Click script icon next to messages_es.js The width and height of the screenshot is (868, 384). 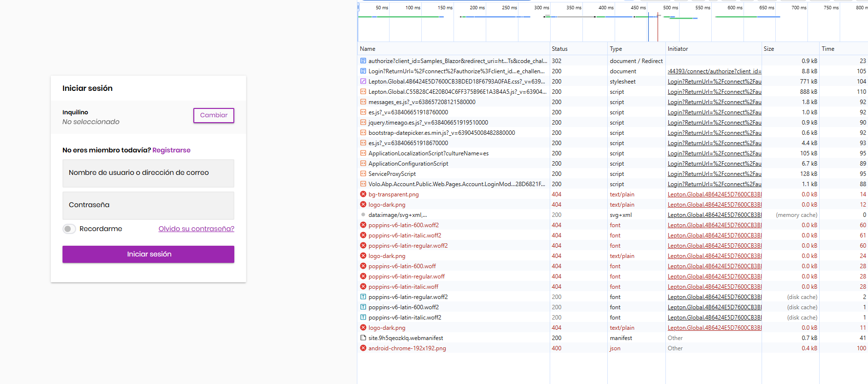pos(363,102)
